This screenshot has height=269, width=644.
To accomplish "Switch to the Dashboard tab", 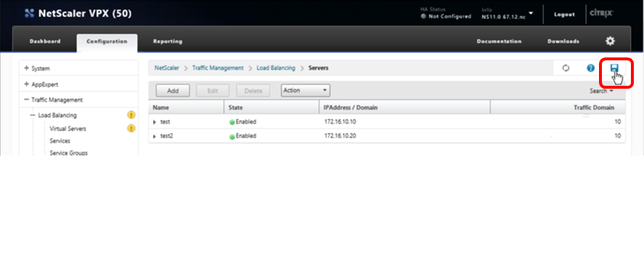I will 45,41.
